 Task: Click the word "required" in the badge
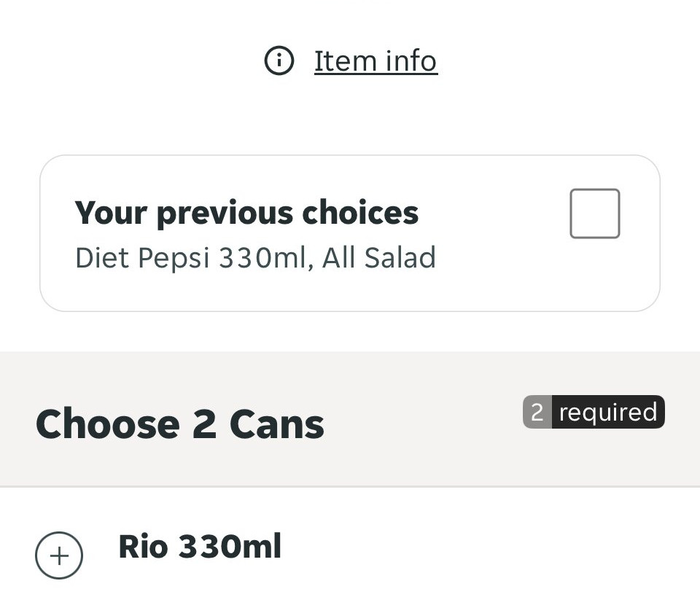pyautogui.click(x=608, y=412)
